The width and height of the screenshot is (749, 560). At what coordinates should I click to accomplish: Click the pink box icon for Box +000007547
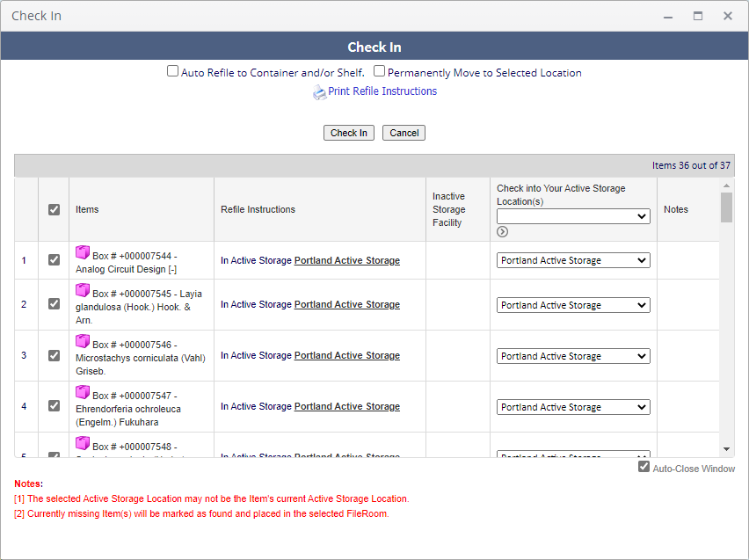(83, 392)
